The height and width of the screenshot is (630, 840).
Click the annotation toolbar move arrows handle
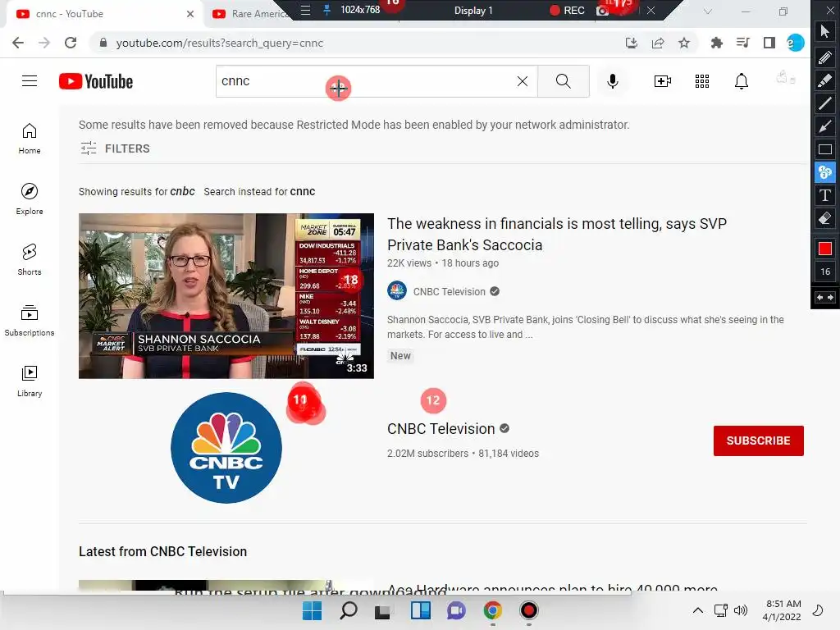[x=825, y=297]
